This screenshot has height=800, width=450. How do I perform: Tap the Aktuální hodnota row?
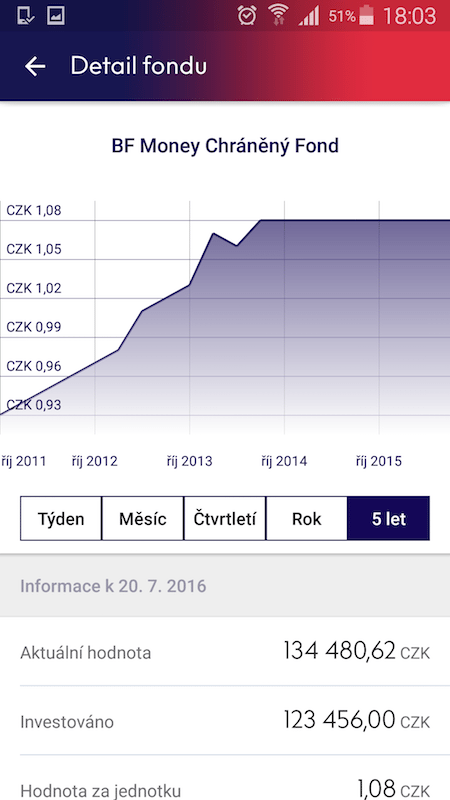coord(225,652)
